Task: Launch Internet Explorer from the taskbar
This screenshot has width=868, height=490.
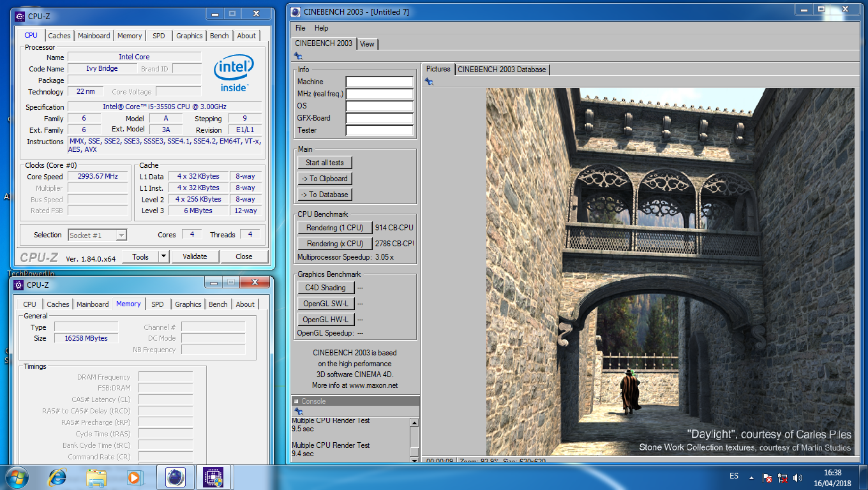Action: point(57,477)
